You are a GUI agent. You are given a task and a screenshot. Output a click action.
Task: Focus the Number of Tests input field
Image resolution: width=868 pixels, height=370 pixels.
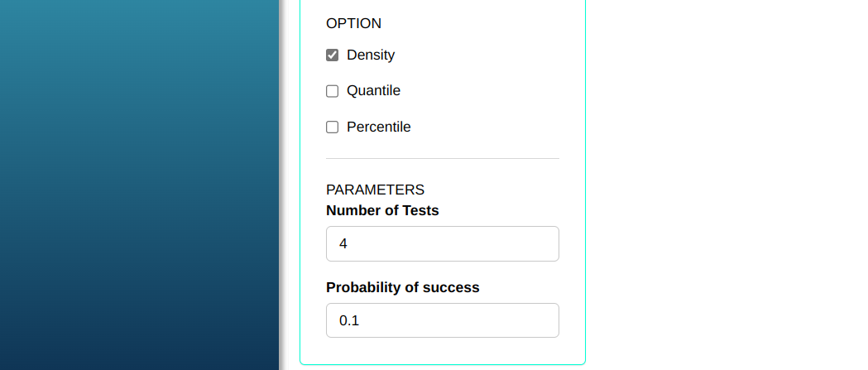click(443, 244)
